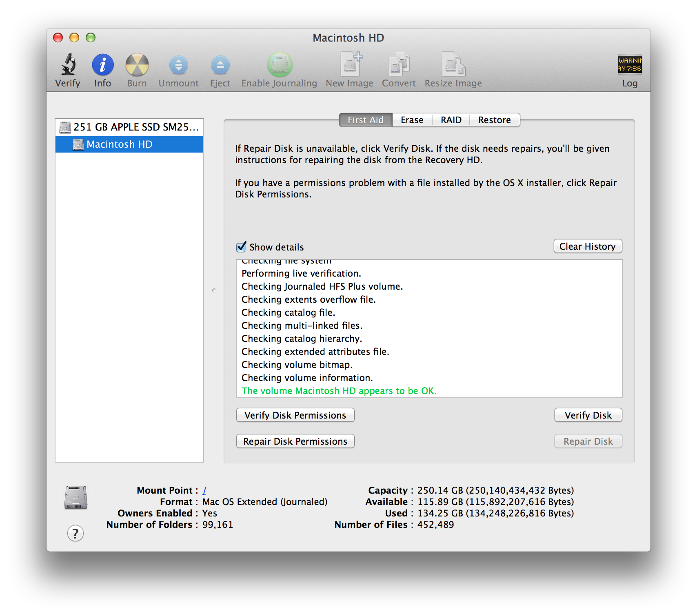The width and height of the screenshot is (697, 616).
Task: Click the green 'appears to be OK' message
Action: click(339, 391)
